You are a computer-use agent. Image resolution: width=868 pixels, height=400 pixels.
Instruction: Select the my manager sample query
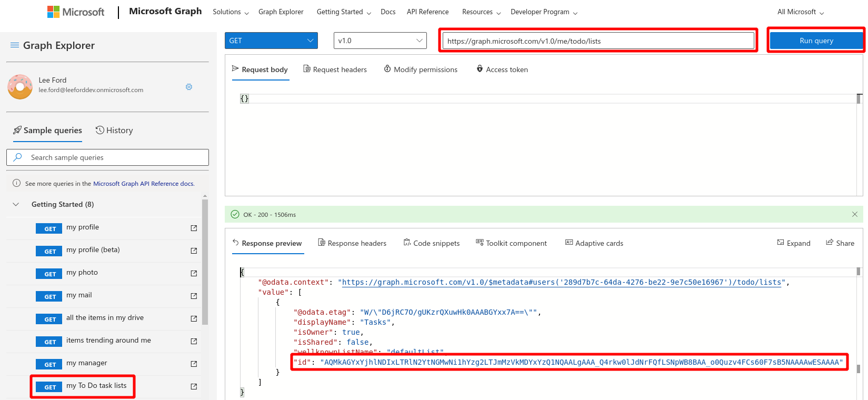click(x=87, y=363)
